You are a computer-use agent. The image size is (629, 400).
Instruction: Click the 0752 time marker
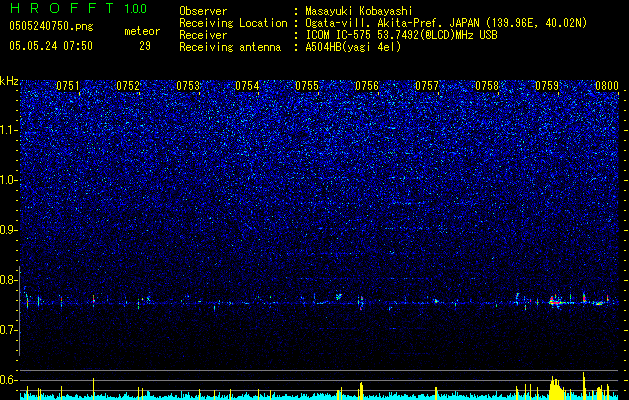128,85
